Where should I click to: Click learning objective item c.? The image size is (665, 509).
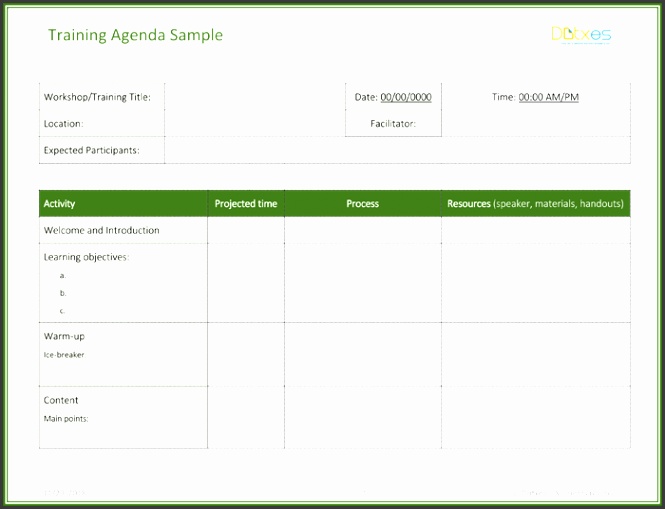[x=63, y=311]
